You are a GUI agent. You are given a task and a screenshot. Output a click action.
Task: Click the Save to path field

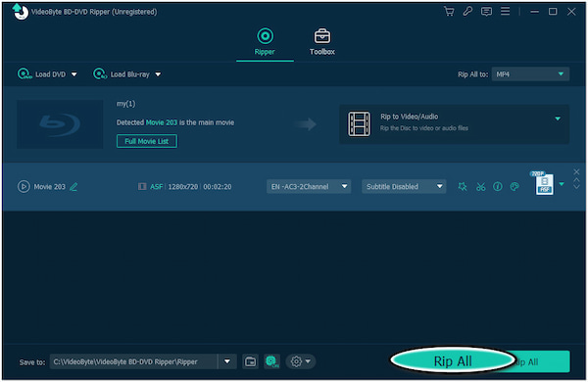(x=133, y=361)
